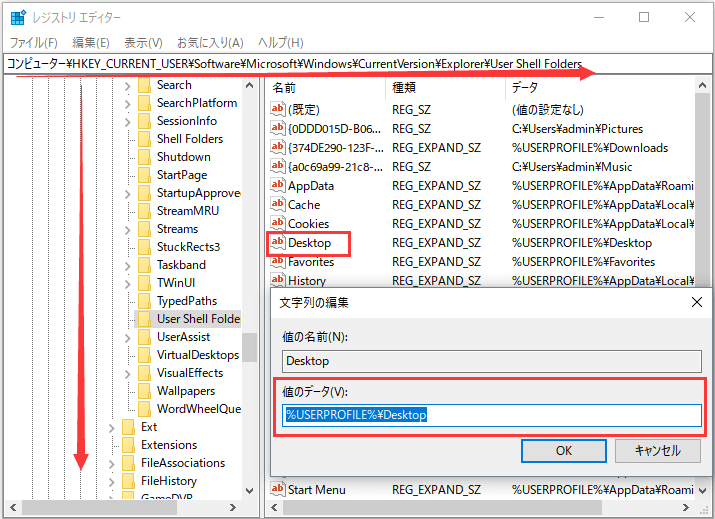Image resolution: width=715 pixels, height=519 pixels.
Task: Click the %USERPROFILE%¥Downloads data cell
Action: [x=590, y=148]
